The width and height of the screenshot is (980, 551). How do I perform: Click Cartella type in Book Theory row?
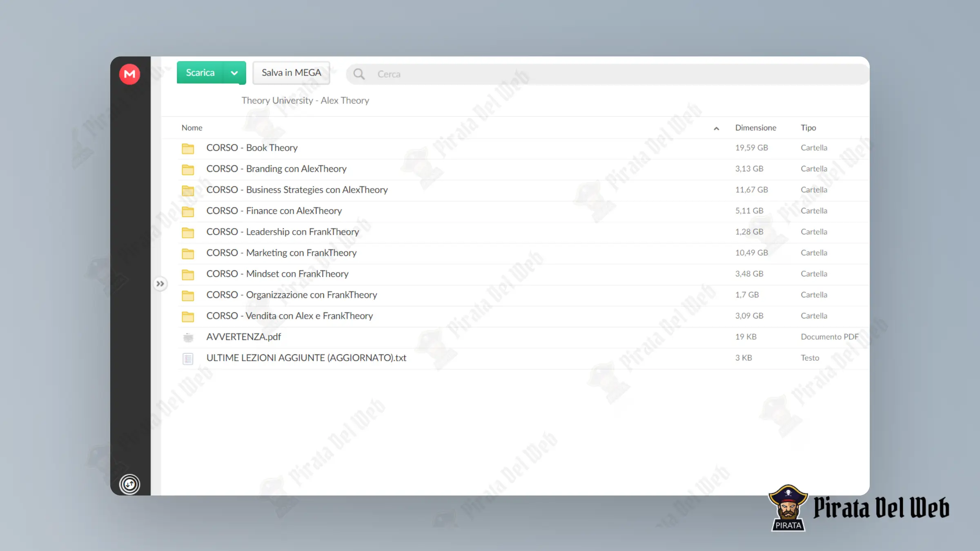click(814, 148)
